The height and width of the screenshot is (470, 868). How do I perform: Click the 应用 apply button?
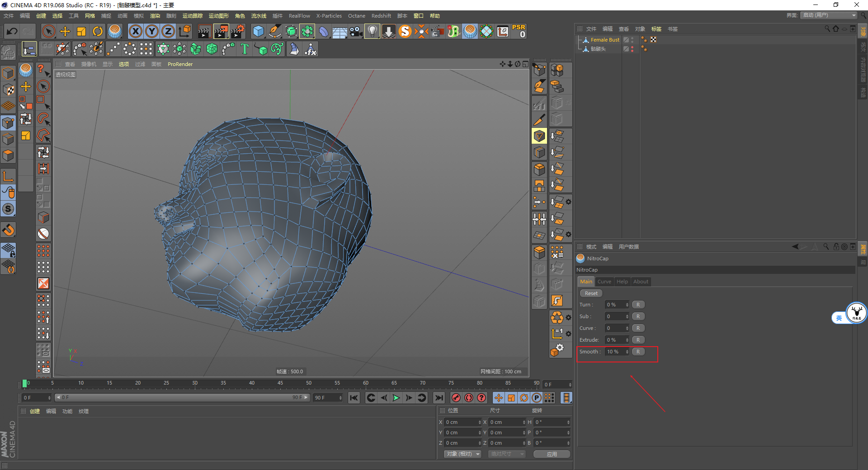[x=552, y=454]
